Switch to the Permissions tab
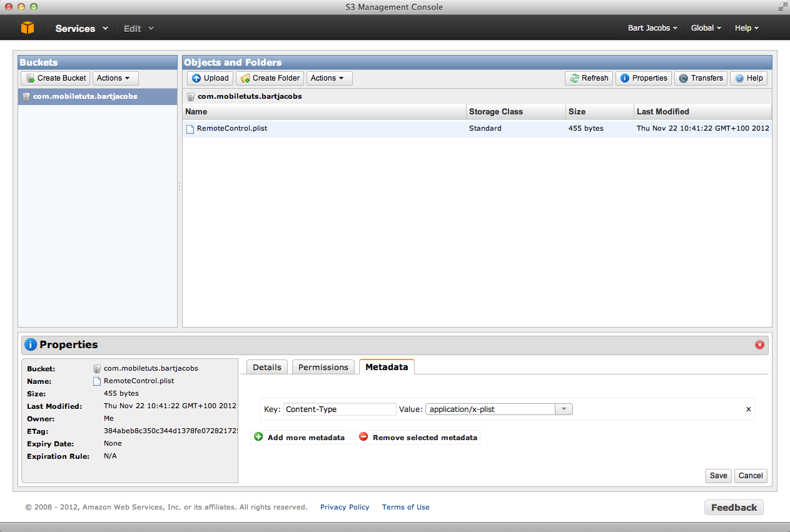790x532 pixels. pyautogui.click(x=323, y=367)
